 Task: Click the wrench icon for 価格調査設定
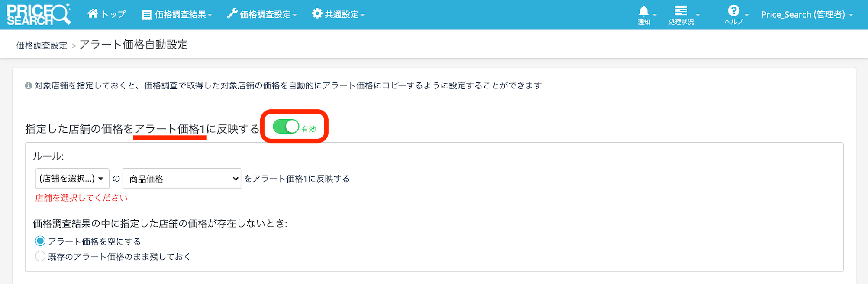[x=232, y=14]
